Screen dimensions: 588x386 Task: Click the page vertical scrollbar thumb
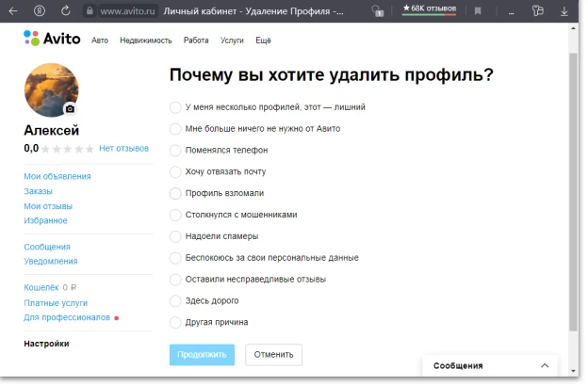[573, 192]
